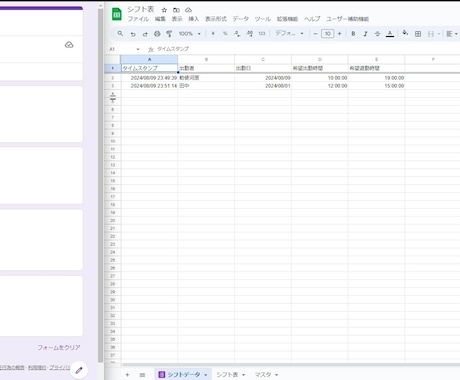Decrease font size with minus button
This screenshot has width=460, height=380.
(315, 34)
